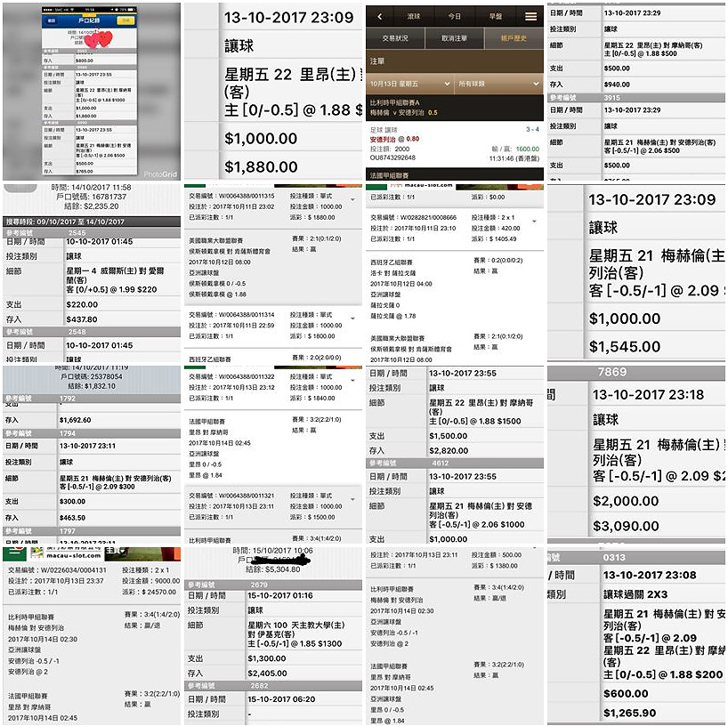Select reference number 2682 header

click(273, 686)
